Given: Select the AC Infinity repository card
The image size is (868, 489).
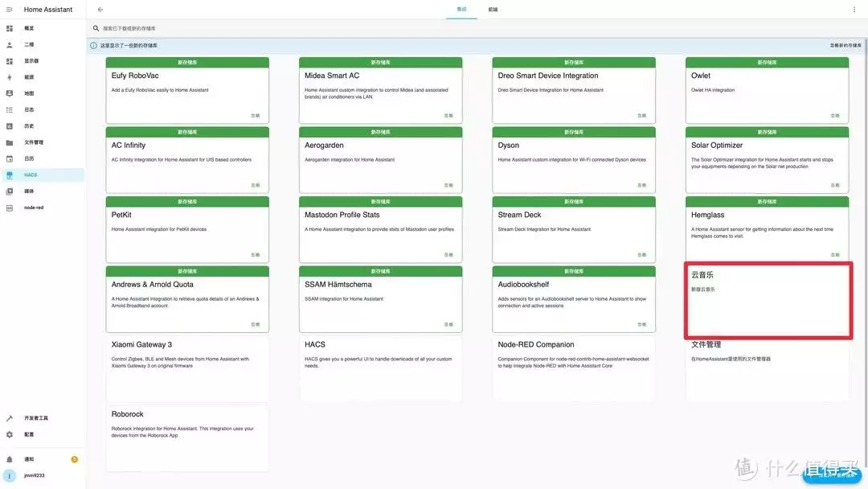Looking at the screenshot, I should pos(187,160).
